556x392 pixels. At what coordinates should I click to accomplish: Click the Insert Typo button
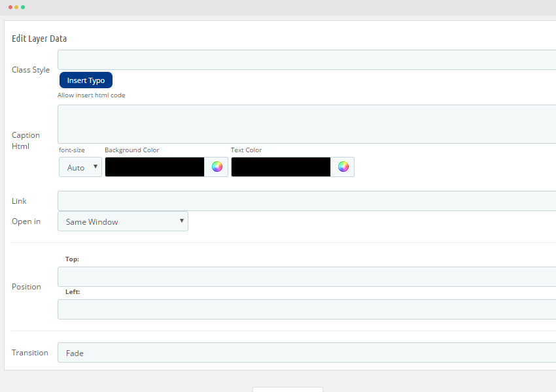[86, 80]
